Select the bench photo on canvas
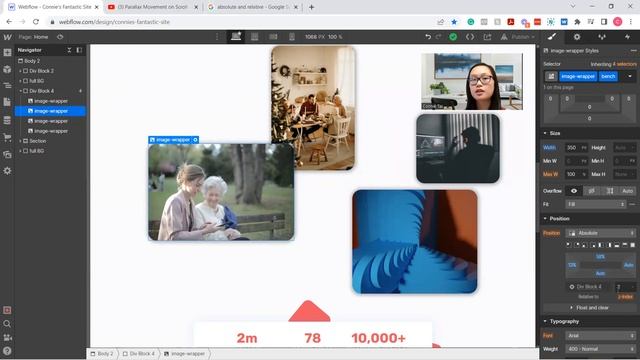The image size is (640, 360). 221,192
